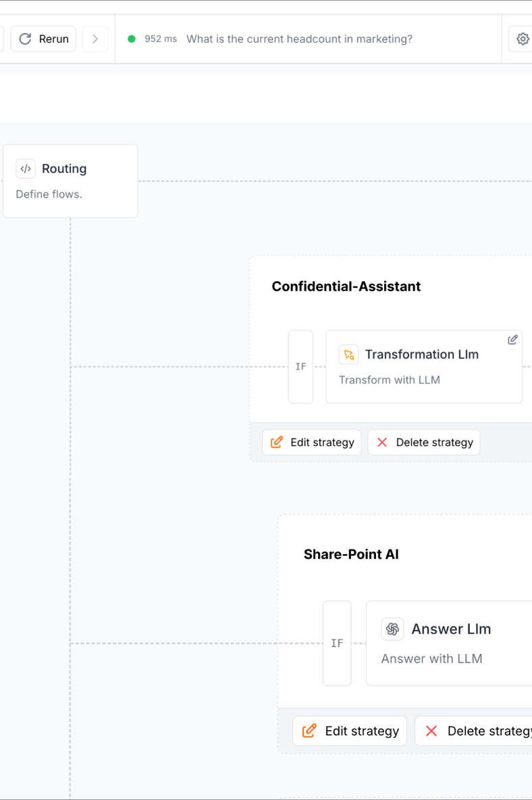Open the settings gear in top bar
Viewport: 532px width, 800px height.
pos(522,39)
